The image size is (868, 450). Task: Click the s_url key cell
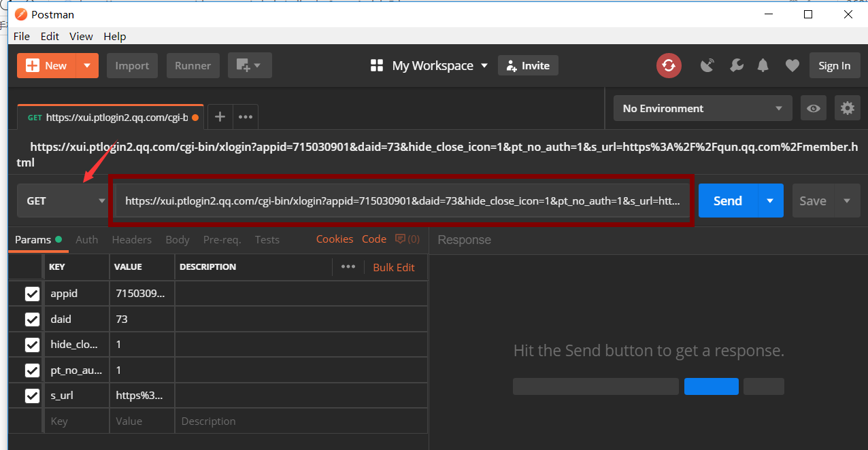[77, 396]
